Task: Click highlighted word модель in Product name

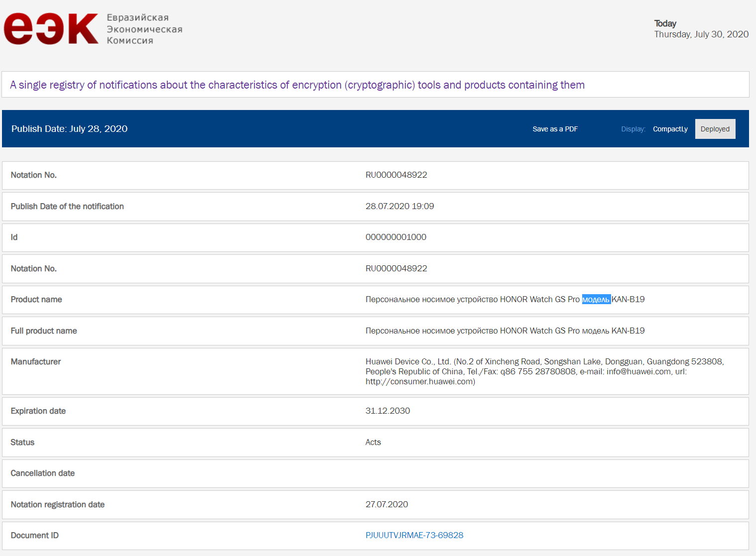Action: pos(596,299)
